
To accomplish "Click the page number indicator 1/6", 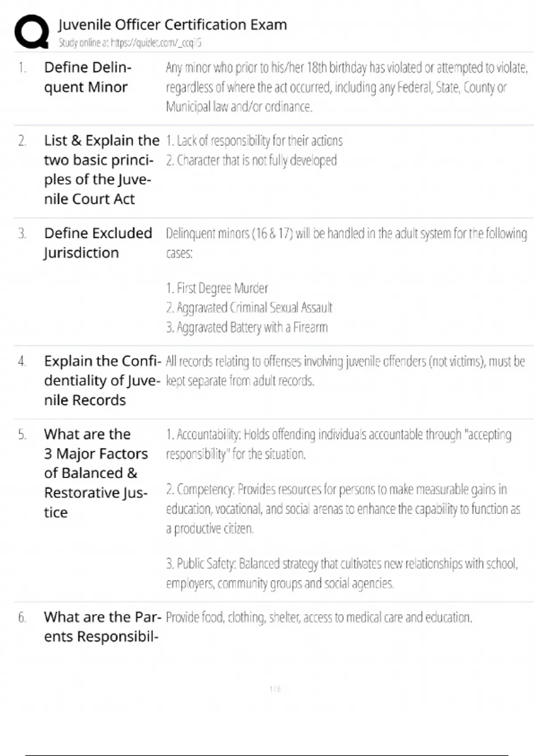I will click(275, 689).
